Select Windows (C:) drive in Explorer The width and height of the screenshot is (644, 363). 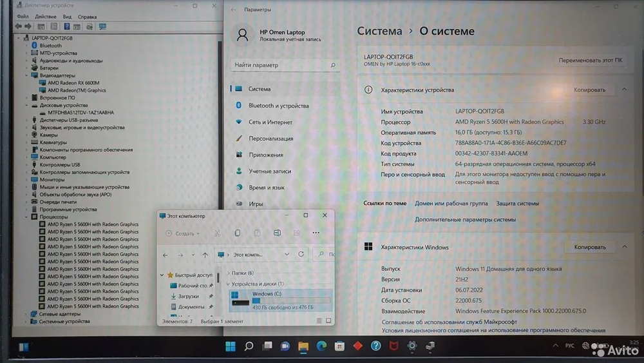click(280, 300)
